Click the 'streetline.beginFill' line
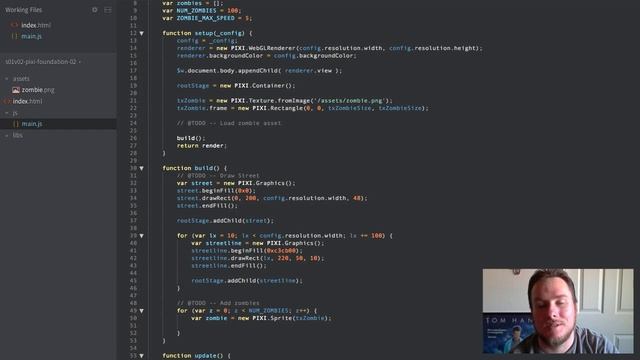 [x=247, y=251]
